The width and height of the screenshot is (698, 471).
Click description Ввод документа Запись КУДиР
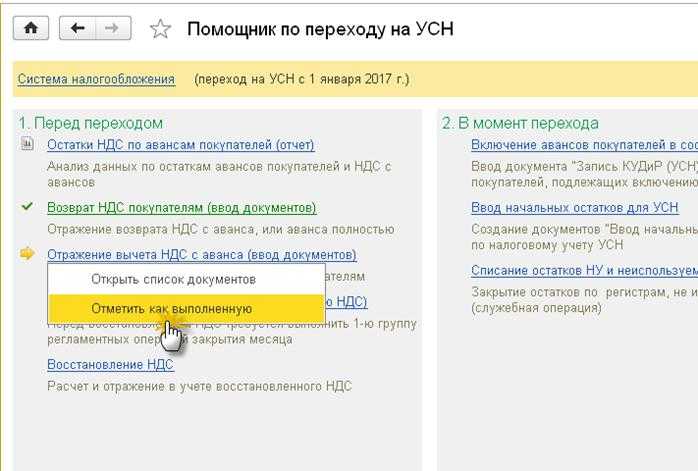[584, 174]
